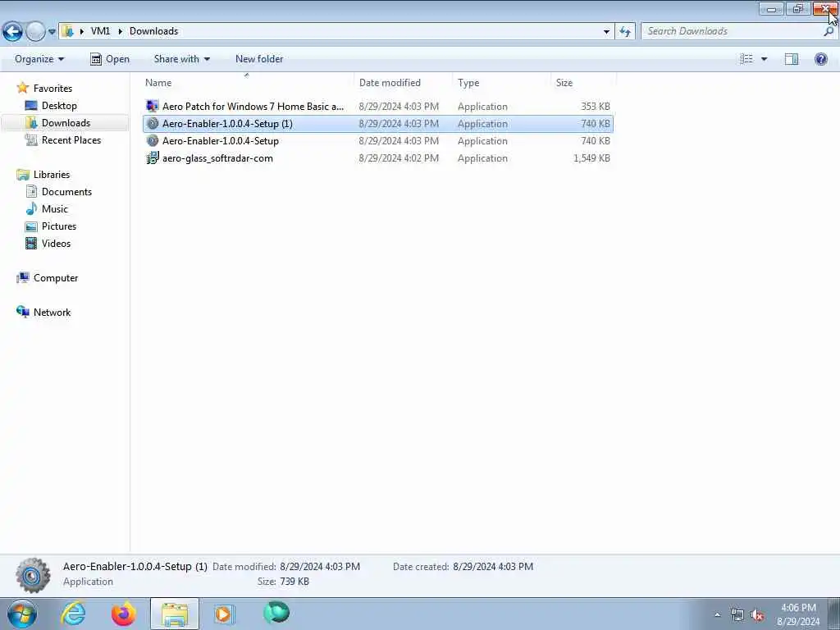Viewport: 840px width, 630px height.
Task: Open Downloads in navigation pane
Action: 66,123
